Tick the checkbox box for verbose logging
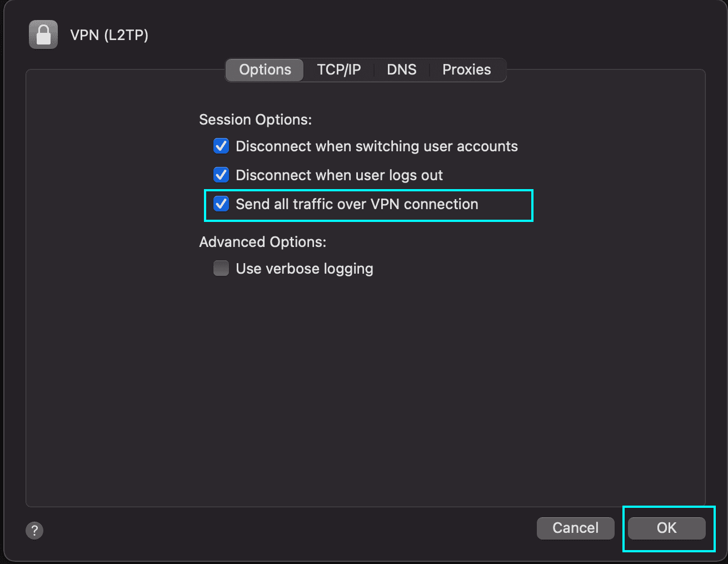Screen dimensions: 728x564 coord(221,269)
